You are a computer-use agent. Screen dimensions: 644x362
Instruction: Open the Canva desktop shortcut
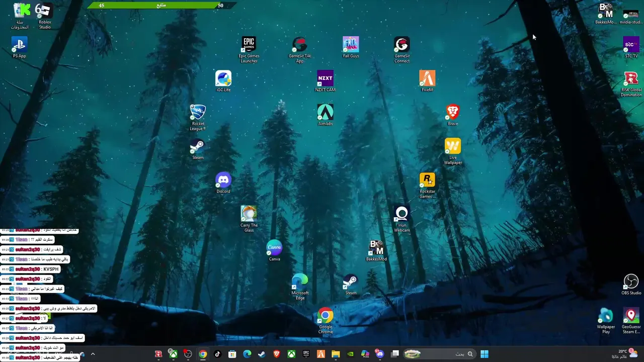(274, 251)
